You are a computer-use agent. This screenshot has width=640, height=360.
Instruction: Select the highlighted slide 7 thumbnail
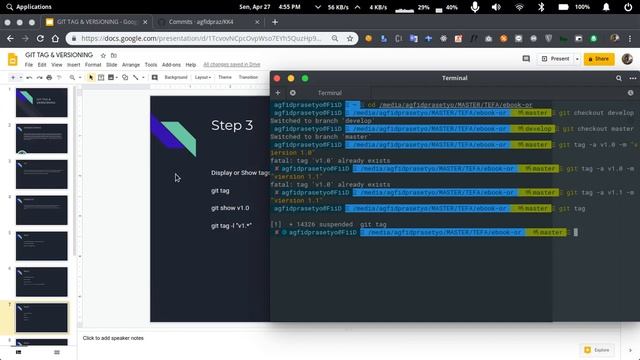click(42, 318)
